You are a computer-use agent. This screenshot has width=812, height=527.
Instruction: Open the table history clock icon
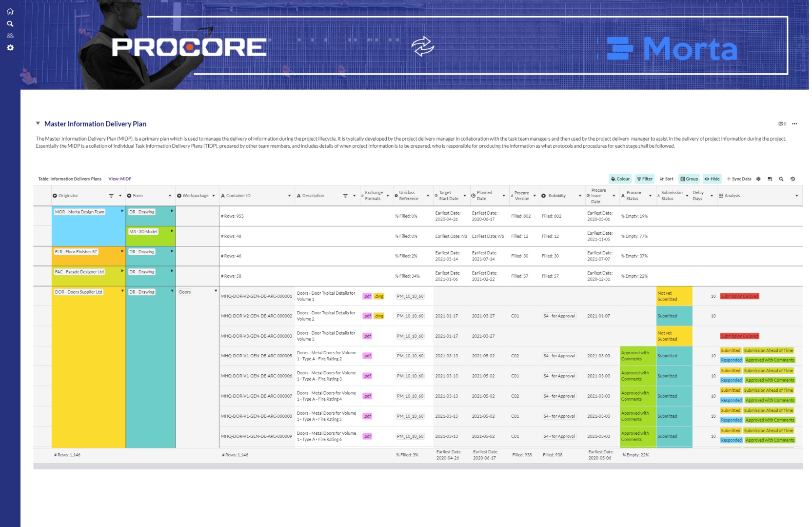coord(793,179)
